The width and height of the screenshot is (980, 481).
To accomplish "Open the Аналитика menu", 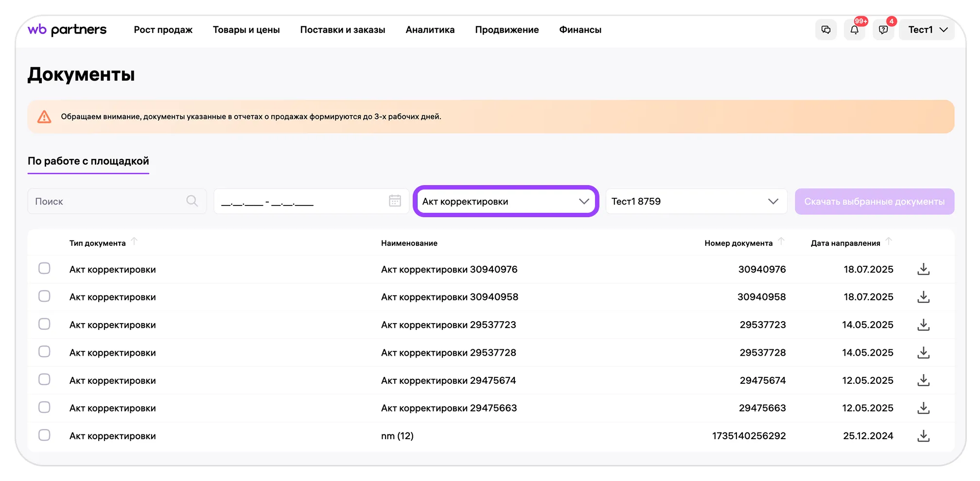I will 430,30.
